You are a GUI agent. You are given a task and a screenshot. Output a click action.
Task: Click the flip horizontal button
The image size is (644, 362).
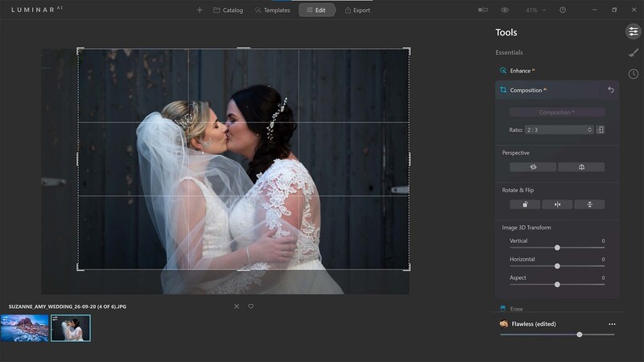557,204
